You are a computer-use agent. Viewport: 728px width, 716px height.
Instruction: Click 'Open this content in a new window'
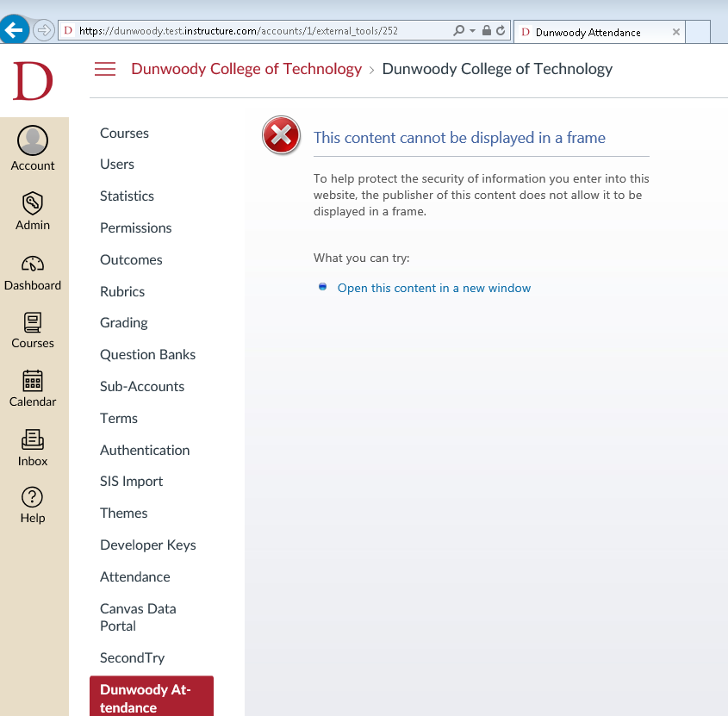click(433, 288)
